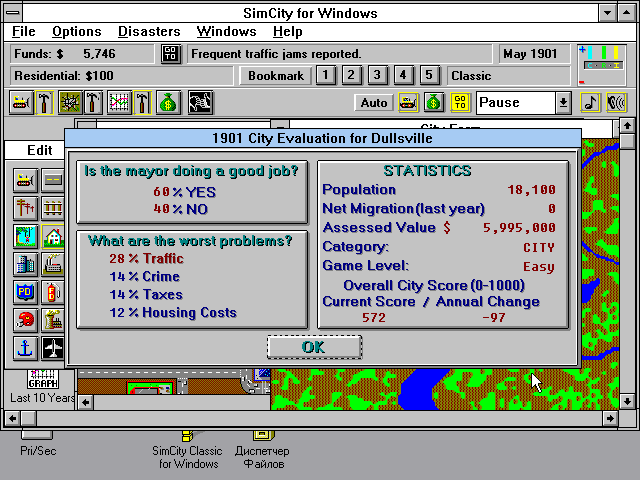The height and width of the screenshot is (480, 640).
Task: Select the power lines tool
Action: [x=25, y=208]
